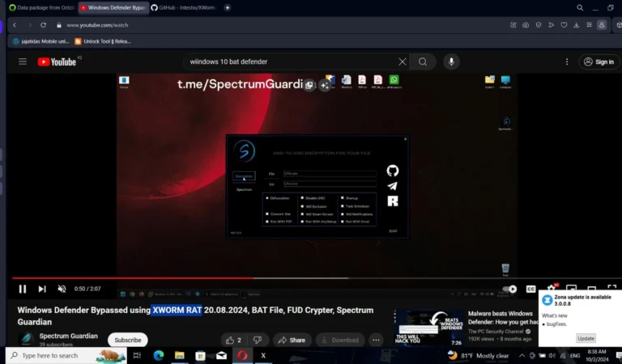Image resolution: width=622 pixels, height=364 pixels.
Task: Open video player settings gear
Action: 551,288
